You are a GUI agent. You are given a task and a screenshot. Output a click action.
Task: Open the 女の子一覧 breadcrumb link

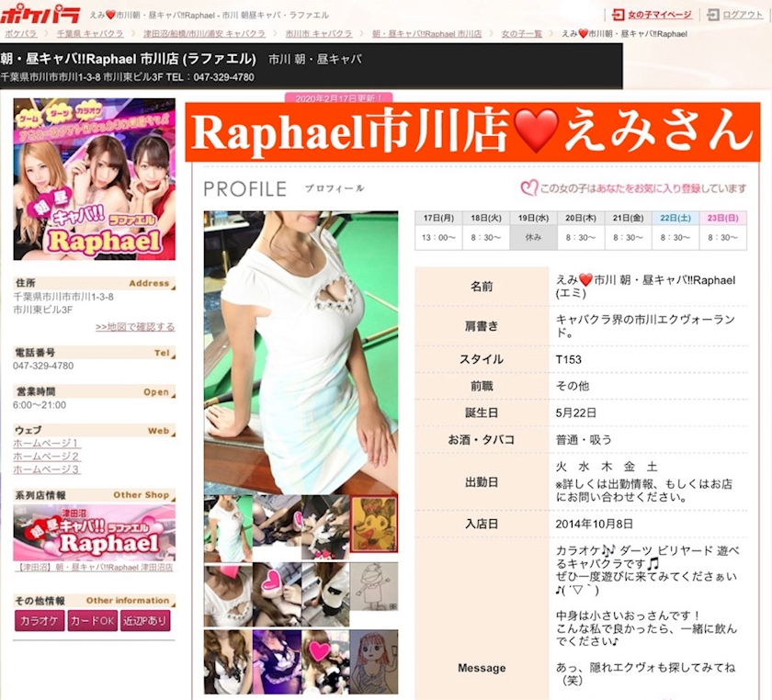click(523, 33)
